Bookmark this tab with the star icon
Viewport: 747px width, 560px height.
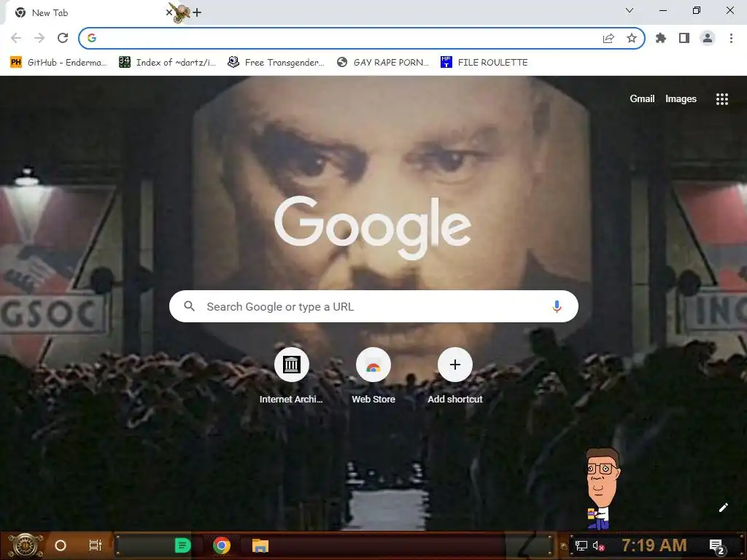pyautogui.click(x=632, y=38)
